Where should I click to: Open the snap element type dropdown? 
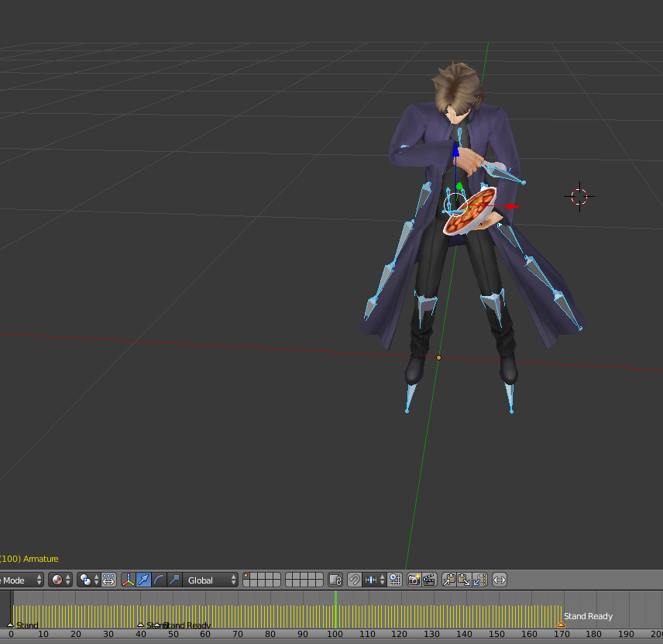point(374,580)
